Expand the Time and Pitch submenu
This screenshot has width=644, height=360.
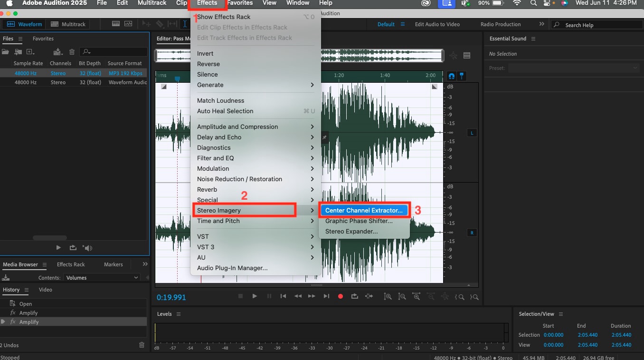(x=256, y=221)
